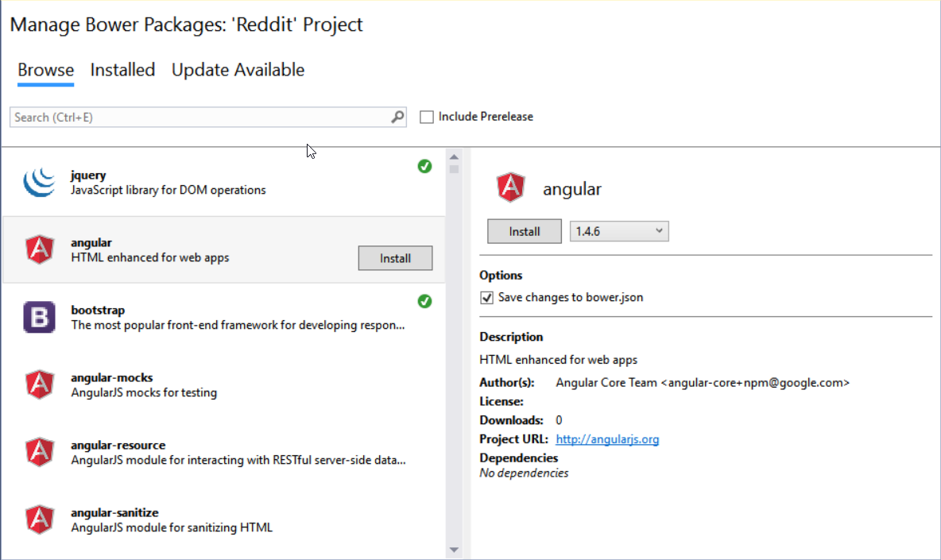
Task: Click the Angular Core Team author text
Action: tap(702, 383)
